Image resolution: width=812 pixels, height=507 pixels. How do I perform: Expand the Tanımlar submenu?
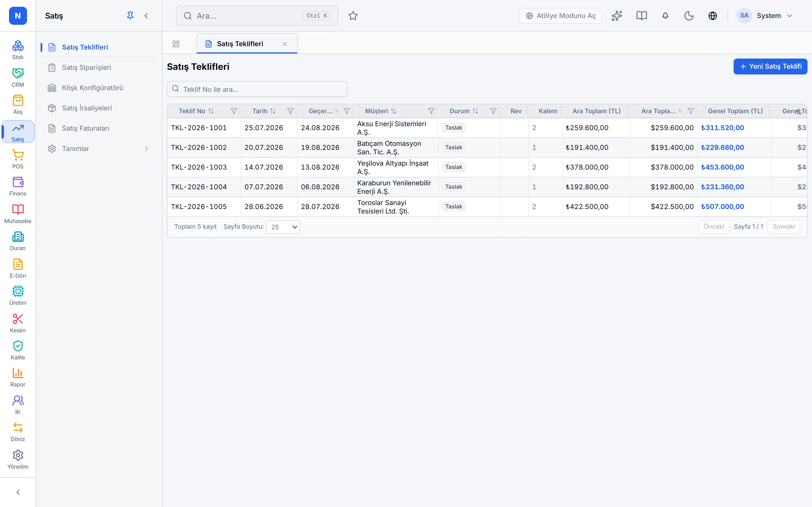[99, 148]
